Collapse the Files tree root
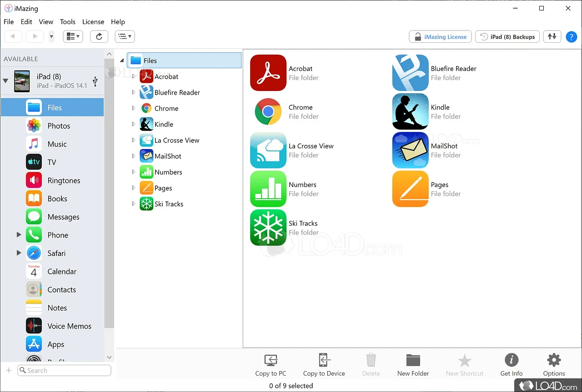The width and height of the screenshot is (582, 392). (122, 60)
